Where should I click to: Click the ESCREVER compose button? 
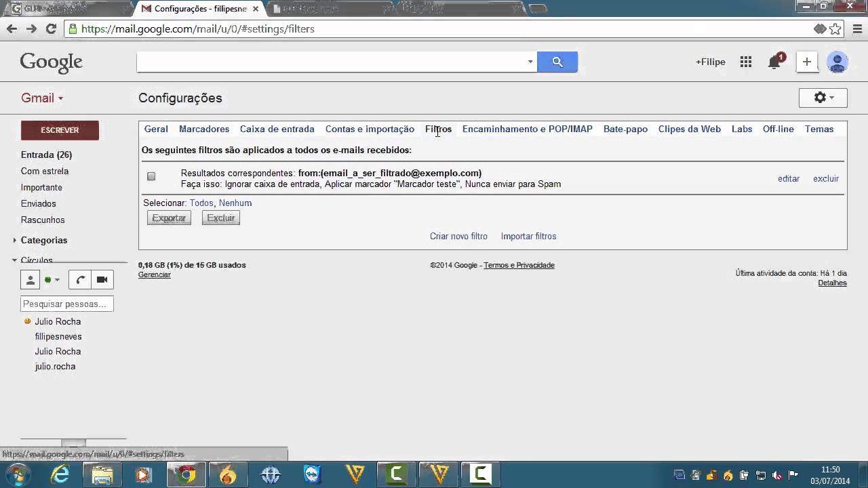pyautogui.click(x=60, y=130)
